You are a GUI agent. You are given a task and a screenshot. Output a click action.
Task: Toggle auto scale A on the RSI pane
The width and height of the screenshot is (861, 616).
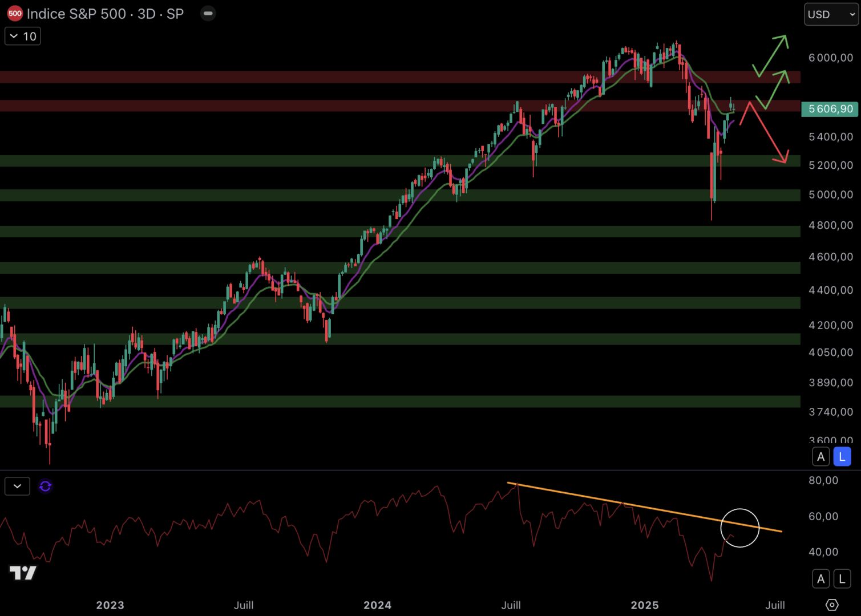(x=821, y=579)
